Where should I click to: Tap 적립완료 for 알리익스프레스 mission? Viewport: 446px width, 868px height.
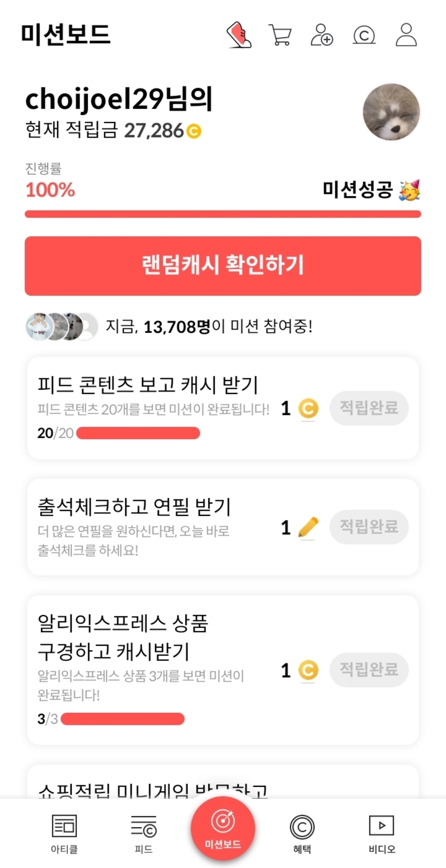click(369, 669)
